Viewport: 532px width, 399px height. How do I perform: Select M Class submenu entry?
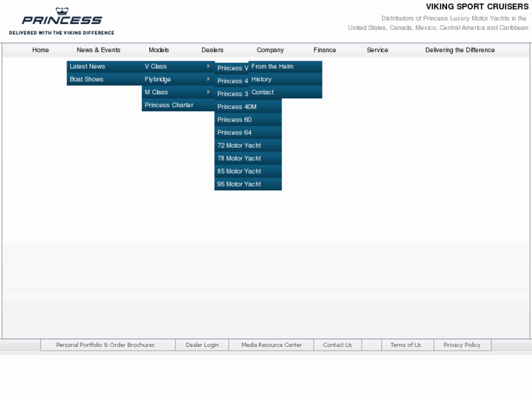point(178,92)
